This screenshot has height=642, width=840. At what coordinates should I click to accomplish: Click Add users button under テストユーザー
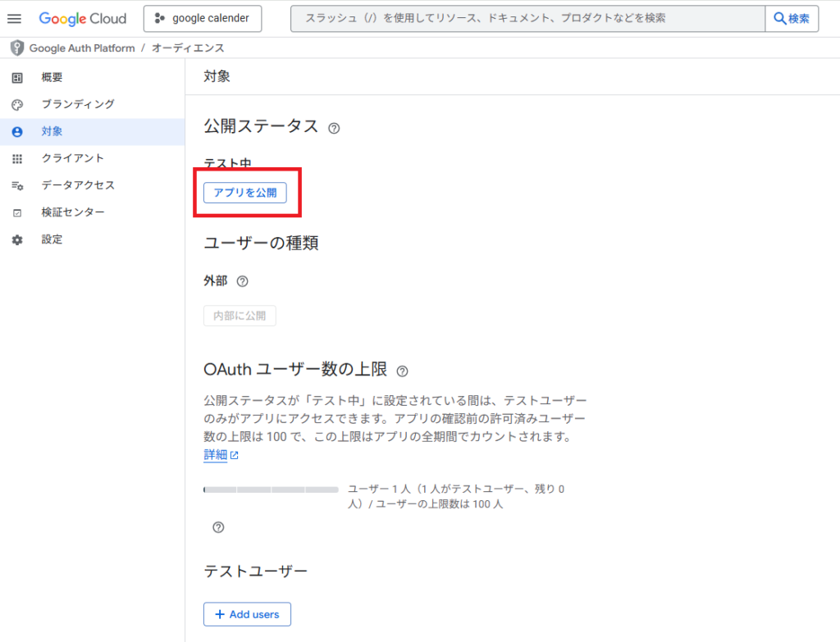(x=247, y=614)
